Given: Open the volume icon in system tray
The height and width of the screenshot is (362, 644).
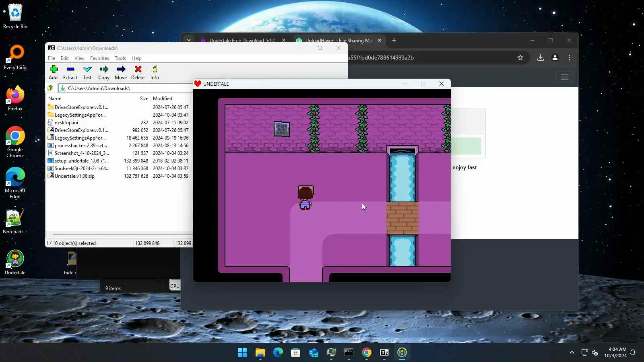Looking at the screenshot, I should click(595, 353).
